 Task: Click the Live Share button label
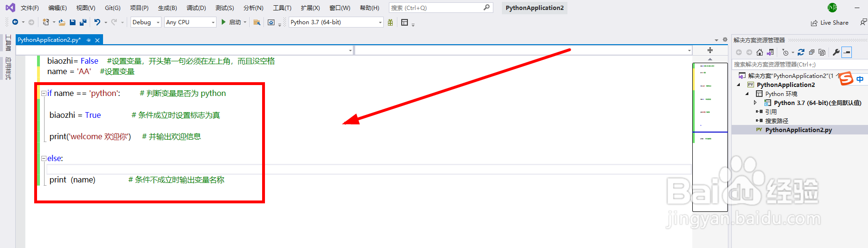pyautogui.click(x=834, y=23)
